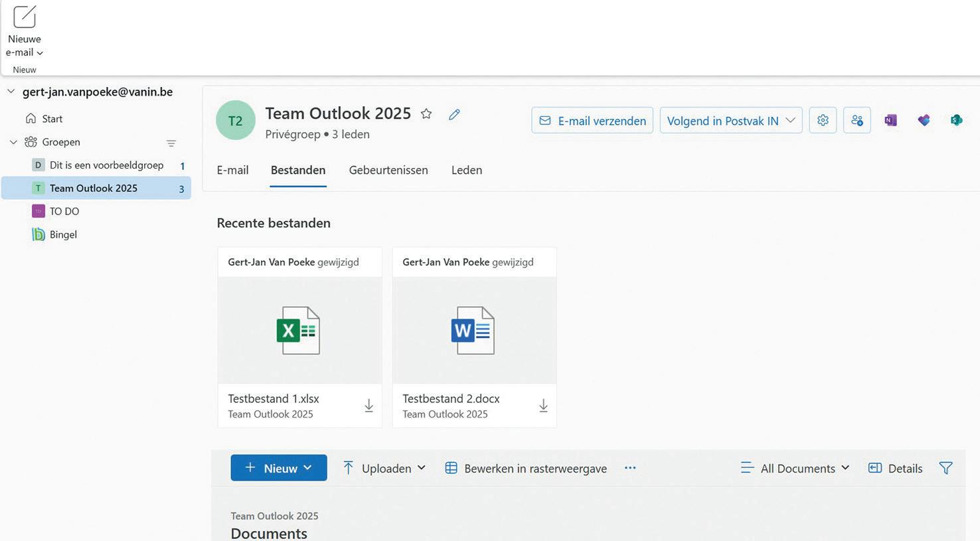Click the add members icon

857,120
